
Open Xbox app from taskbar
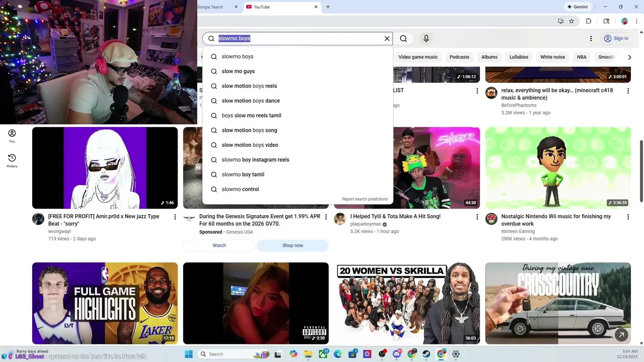coord(323,354)
